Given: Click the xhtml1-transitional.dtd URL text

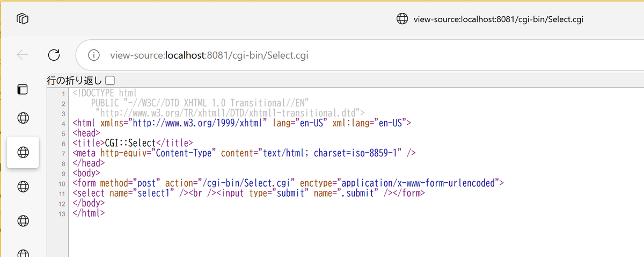Looking at the screenshot, I should coord(230,113).
